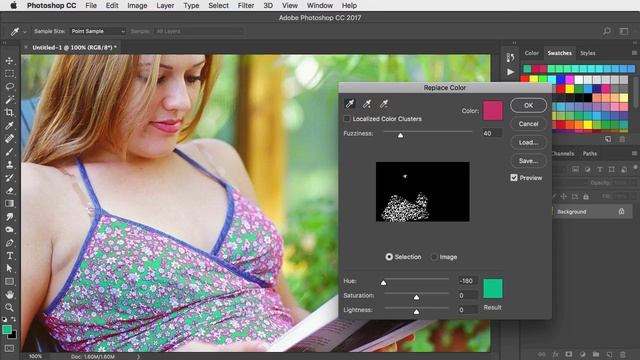Choose the Eyedropper in Replace Color dialog

(x=350, y=104)
